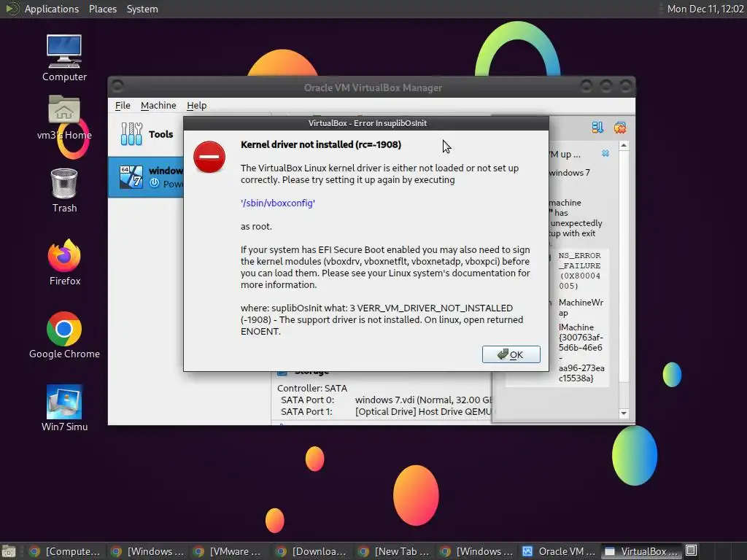747x560 pixels.
Task: Open the Help menu in VirtualBox Manager
Action: [196, 105]
